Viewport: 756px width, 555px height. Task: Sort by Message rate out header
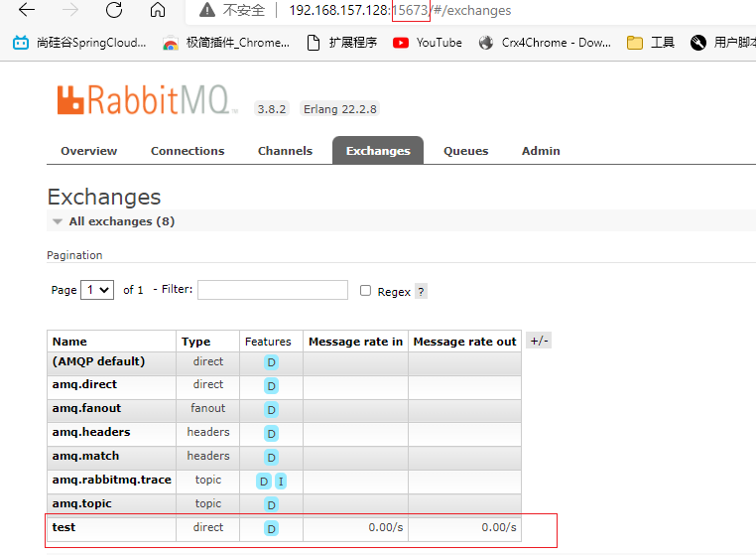(464, 342)
